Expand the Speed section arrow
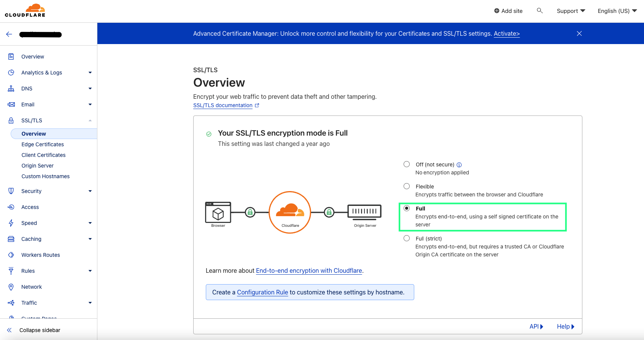644x340 pixels. (90, 223)
